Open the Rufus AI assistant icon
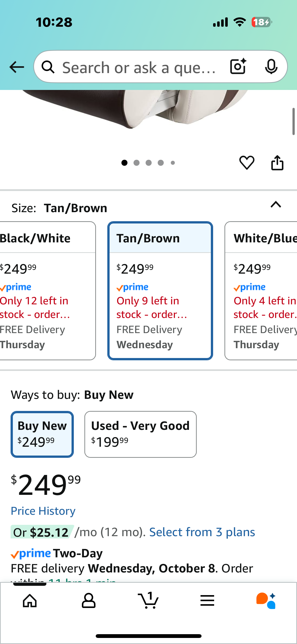 pos(266,601)
